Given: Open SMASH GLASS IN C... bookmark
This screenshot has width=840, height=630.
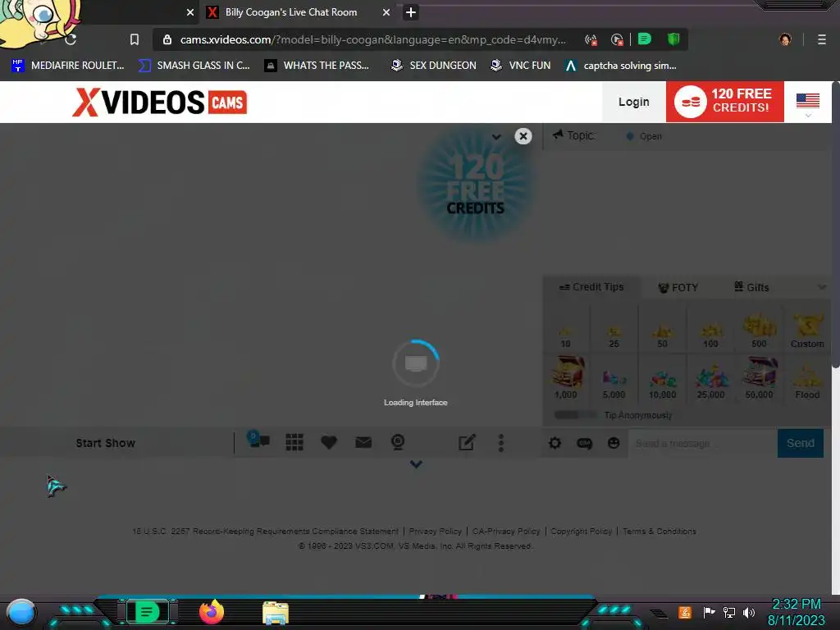Looking at the screenshot, I should [x=194, y=66].
